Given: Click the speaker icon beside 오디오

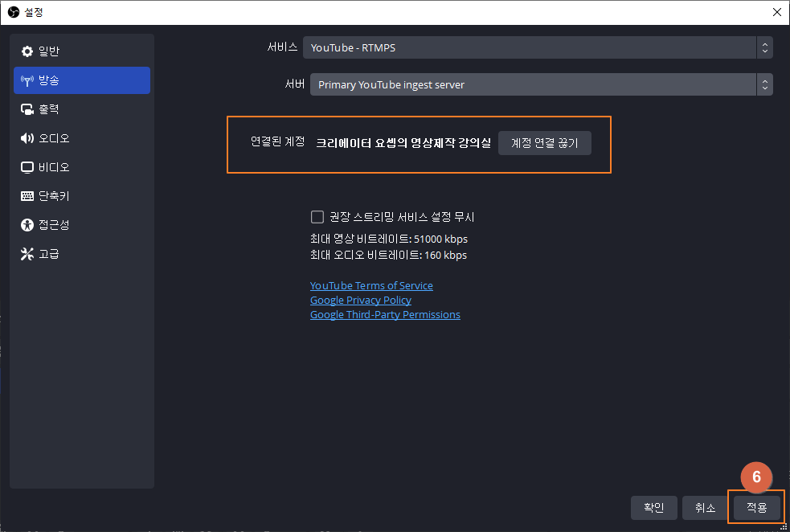Looking at the screenshot, I should point(27,138).
